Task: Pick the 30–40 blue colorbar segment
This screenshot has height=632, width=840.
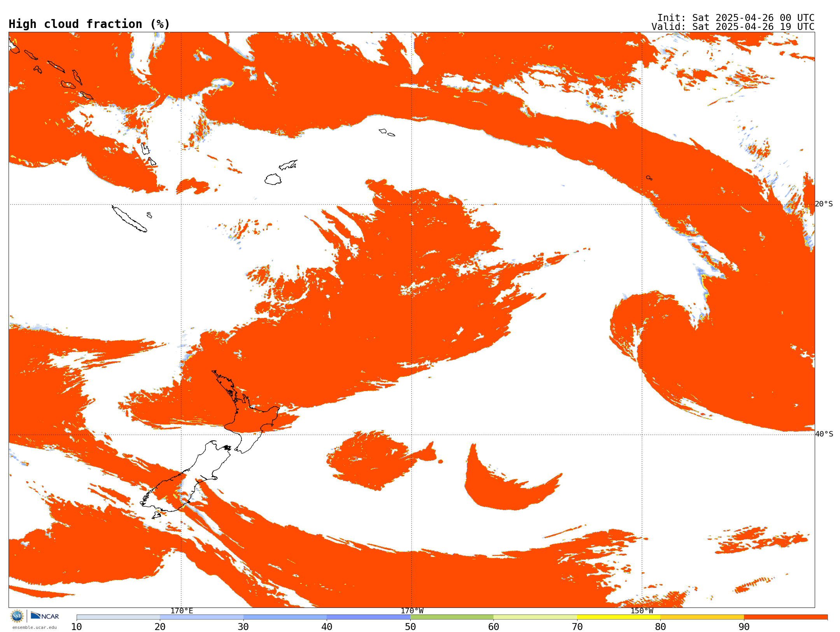Action: [x=285, y=617]
